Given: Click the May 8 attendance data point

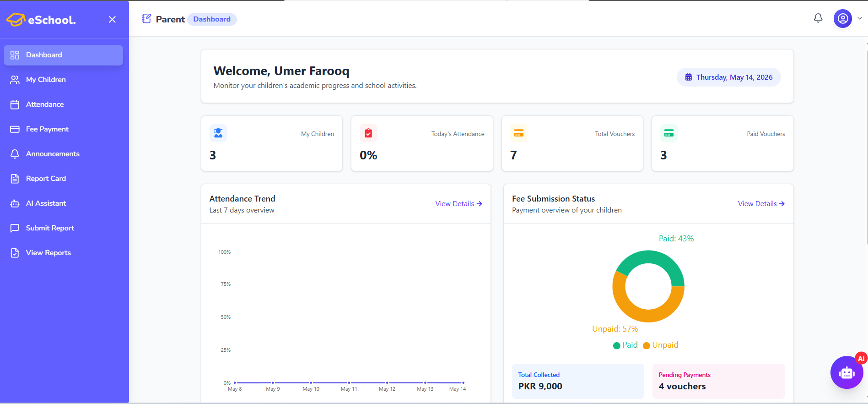Looking at the screenshot, I should pos(235,382).
